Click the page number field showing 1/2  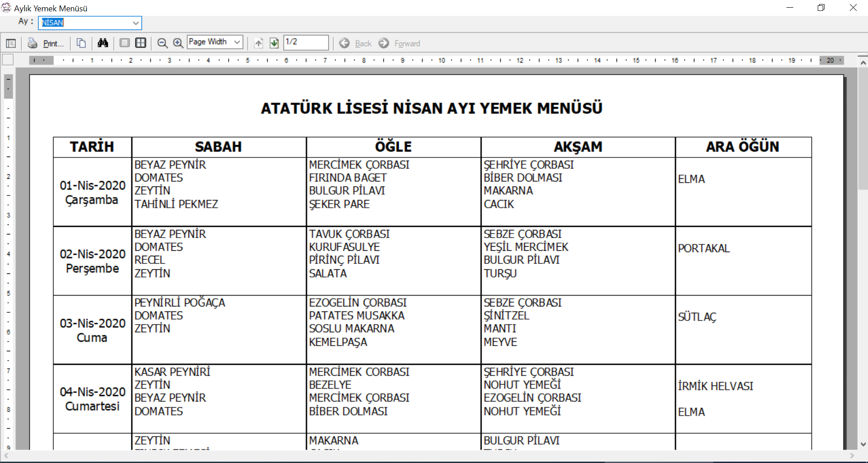(x=306, y=43)
